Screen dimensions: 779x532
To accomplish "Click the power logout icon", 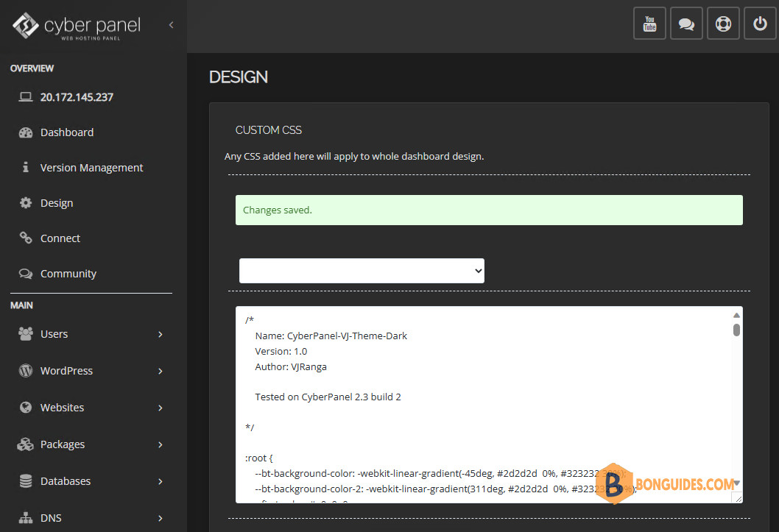I will [x=760, y=24].
